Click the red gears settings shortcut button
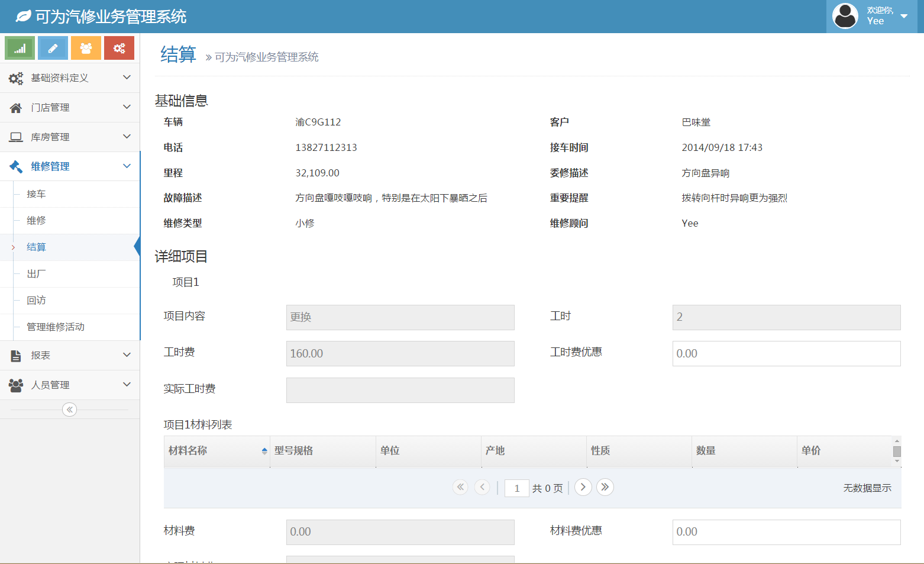The height and width of the screenshot is (564, 924). [x=119, y=48]
